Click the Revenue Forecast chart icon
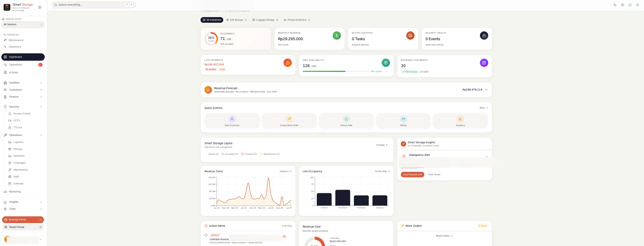The width and height of the screenshot is (644, 246). click(208, 90)
